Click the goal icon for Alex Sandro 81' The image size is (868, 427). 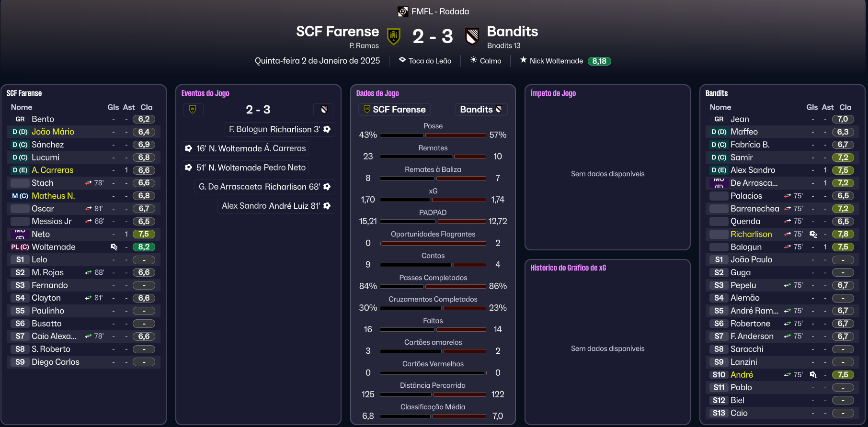click(x=327, y=206)
